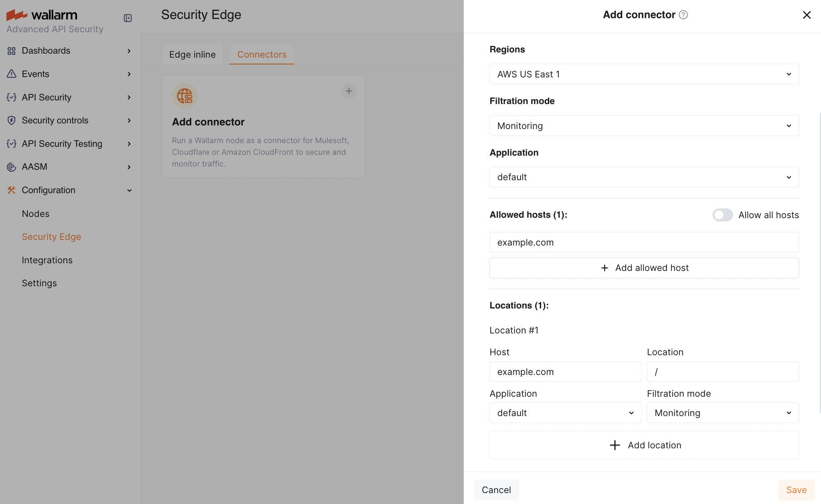Image resolution: width=821 pixels, height=504 pixels.
Task: Click the help icon next to Add connector
Action: coord(683,15)
